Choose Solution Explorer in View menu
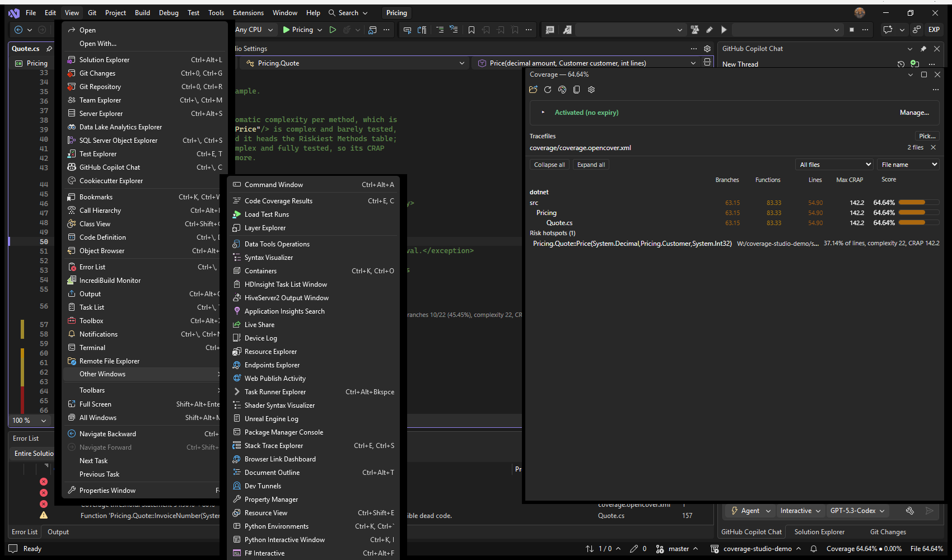Image resolution: width=952 pixels, height=560 pixels. 144,60
